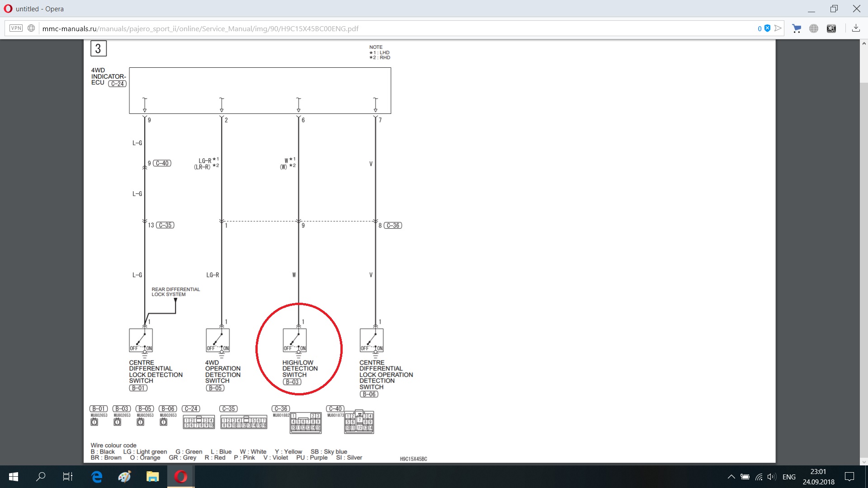Open the shopping cart extension
Screen dimensions: 868x488
797,28
